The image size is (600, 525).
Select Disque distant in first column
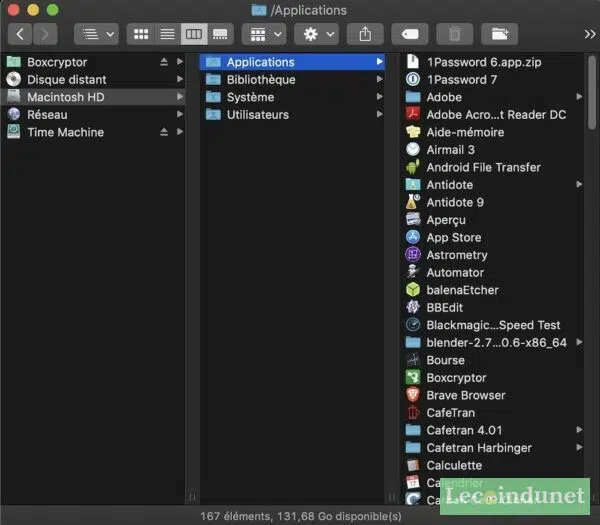pos(93,80)
